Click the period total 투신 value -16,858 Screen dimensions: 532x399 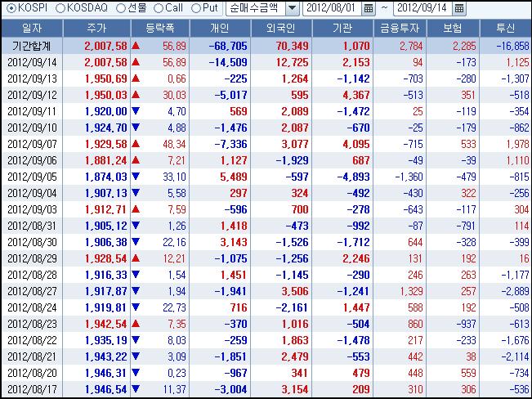tap(512, 46)
